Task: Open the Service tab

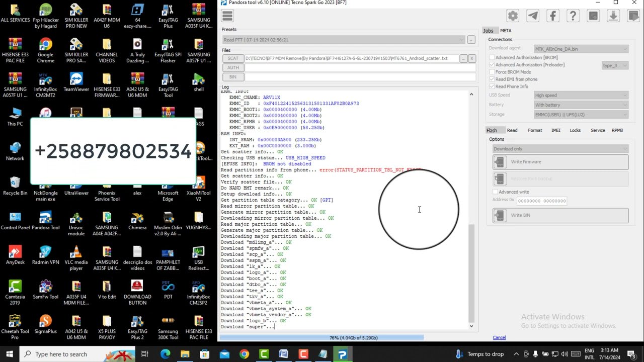Action: click(598, 130)
